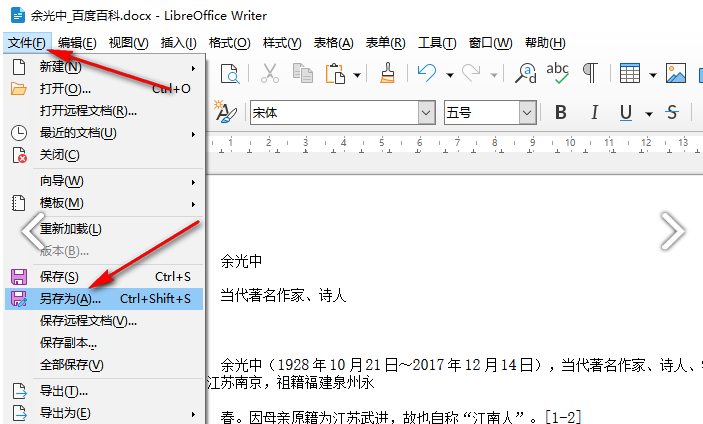Toggle formatting marks pilcrow icon

(x=590, y=73)
